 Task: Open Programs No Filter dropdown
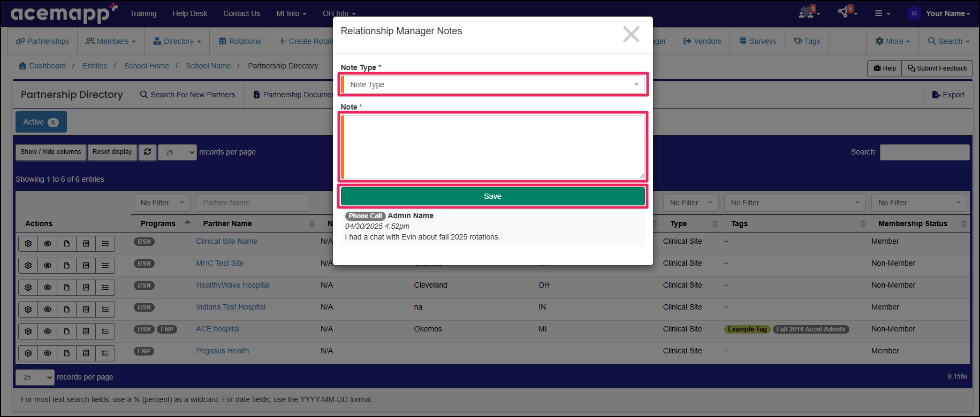click(162, 203)
